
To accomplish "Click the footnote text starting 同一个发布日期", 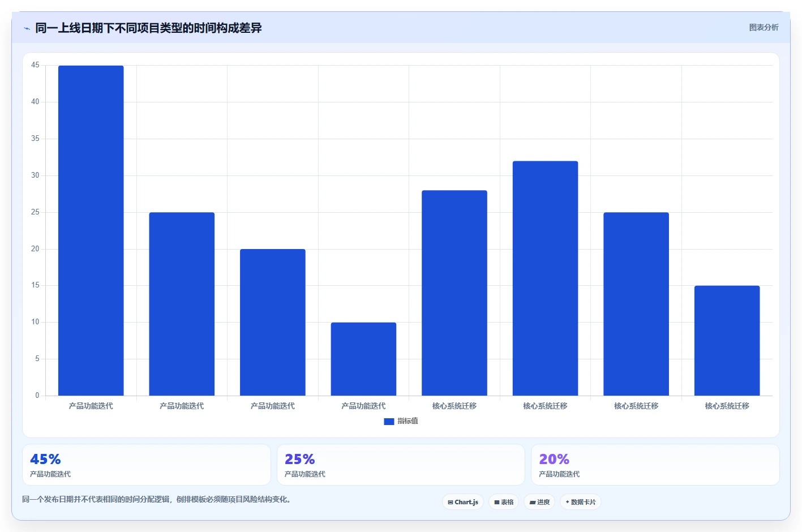I will (x=157, y=499).
